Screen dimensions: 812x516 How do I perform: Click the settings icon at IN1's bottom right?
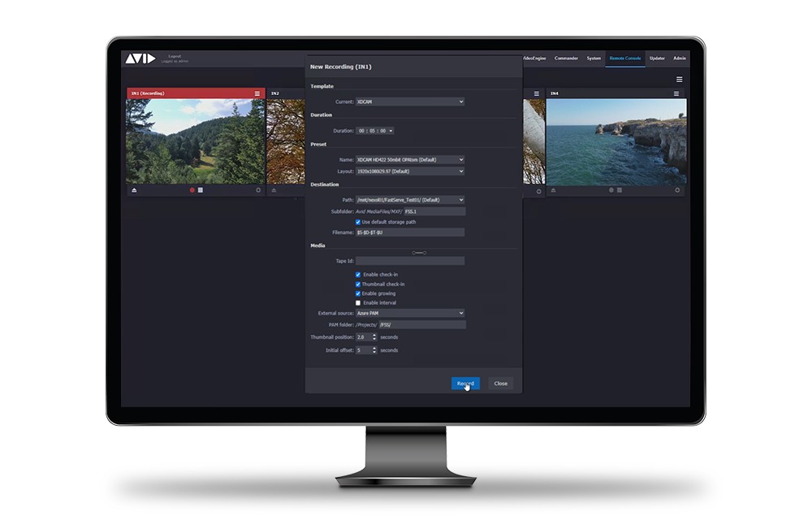coord(258,189)
